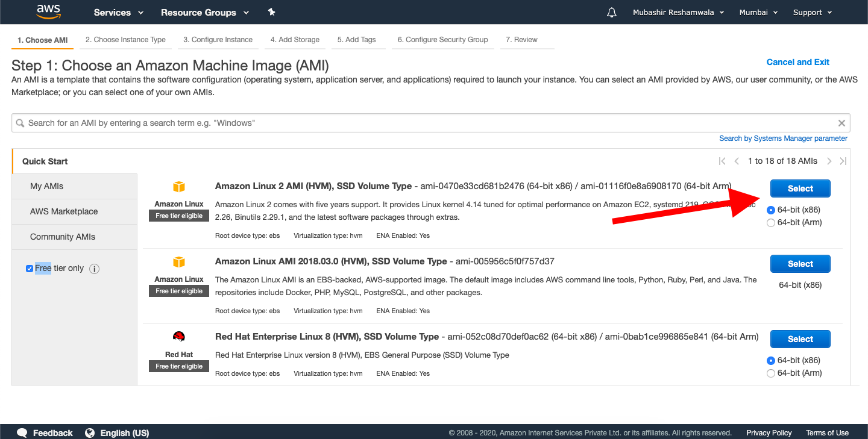Image resolution: width=868 pixels, height=439 pixels.
Task: Show My AMIs in the sidebar
Action: coord(75,187)
